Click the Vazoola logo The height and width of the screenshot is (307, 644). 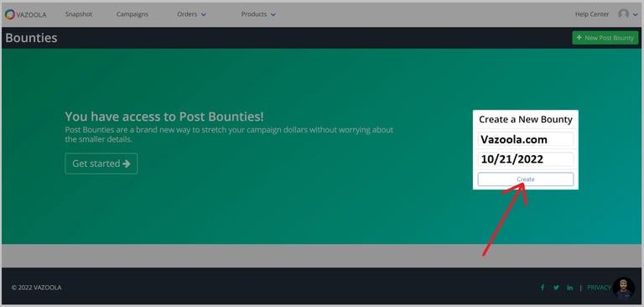coord(25,14)
